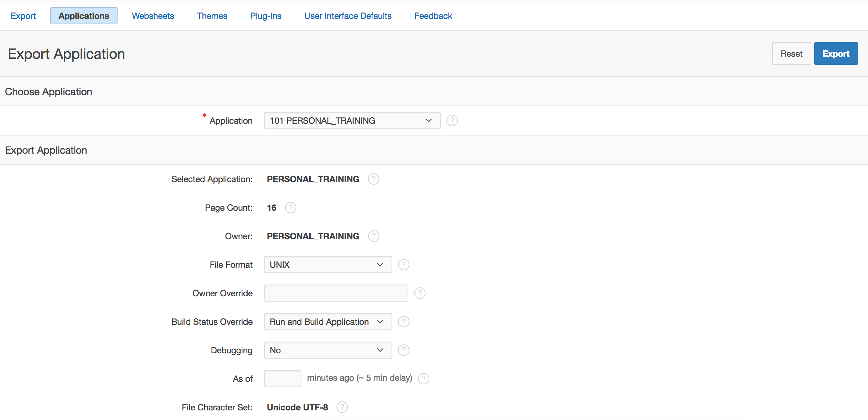Screen dimensions: 868x420
Task: Open help icon for As of field
Action: tap(423, 378)
